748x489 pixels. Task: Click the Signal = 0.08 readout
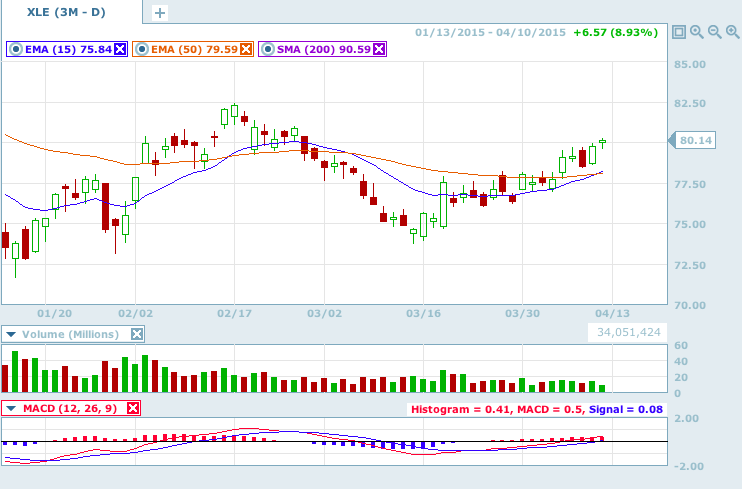626,409
